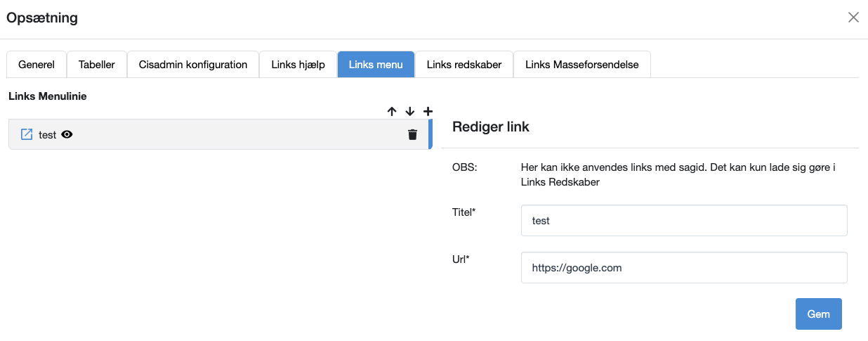The image size is (868, 341).
Task: Click the external link icon beside test
Action: pyautogui.click(x=27, y=135)
